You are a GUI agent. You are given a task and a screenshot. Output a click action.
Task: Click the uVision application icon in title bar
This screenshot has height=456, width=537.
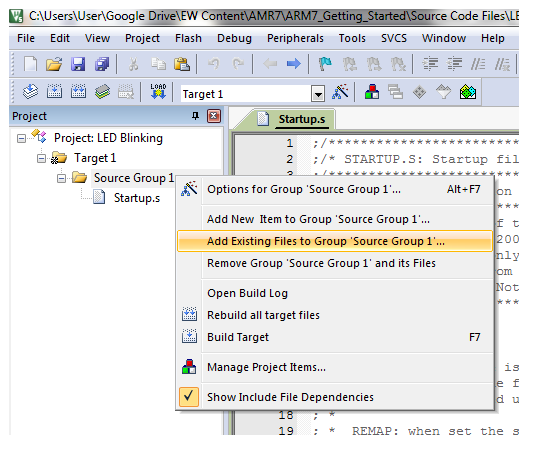pos(16,16)
